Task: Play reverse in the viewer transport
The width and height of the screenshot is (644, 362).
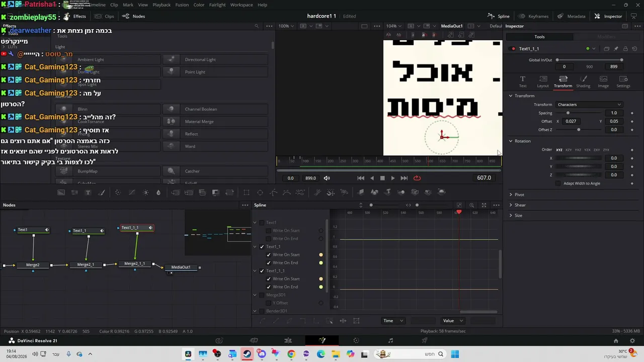Action: point(372,178)
